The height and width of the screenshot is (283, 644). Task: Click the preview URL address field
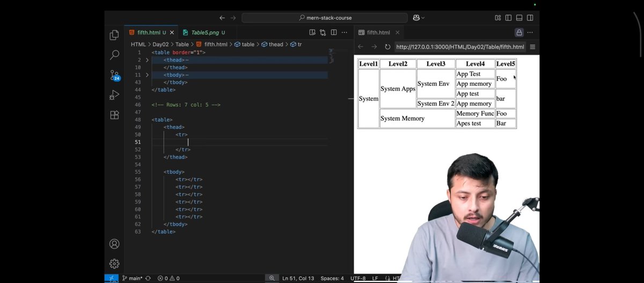tap(460, 47)
